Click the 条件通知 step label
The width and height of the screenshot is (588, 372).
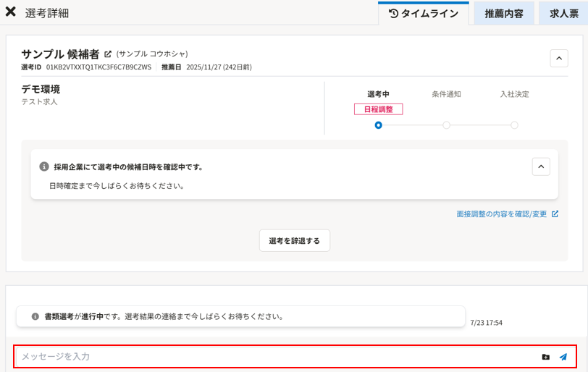446,94
